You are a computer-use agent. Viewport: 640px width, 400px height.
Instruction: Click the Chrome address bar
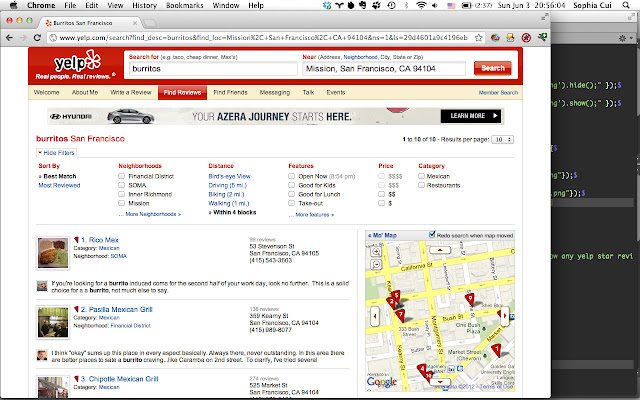[264, 38]
